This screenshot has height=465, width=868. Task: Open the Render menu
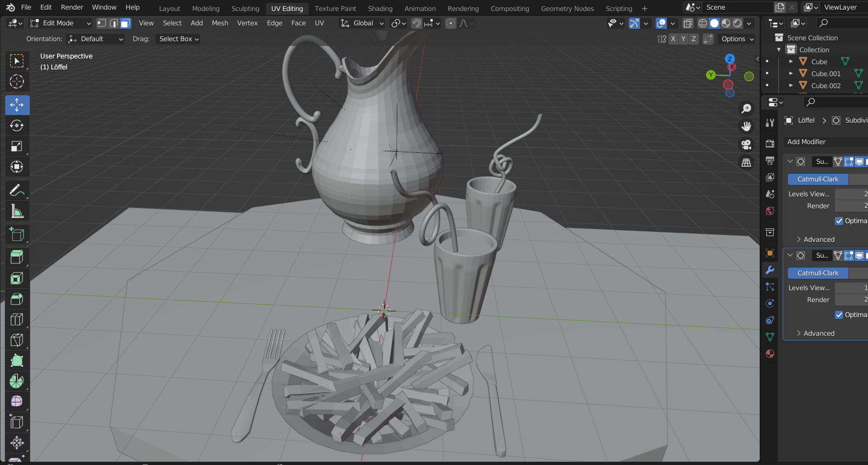point(72,7)
